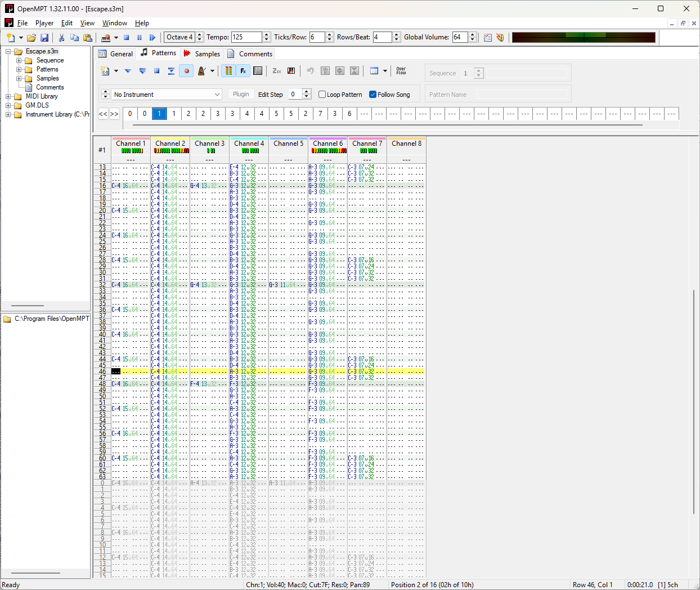This screenshot has width=700, height=590.
Task: Create a new module with New icon
Action: [11, 38]
